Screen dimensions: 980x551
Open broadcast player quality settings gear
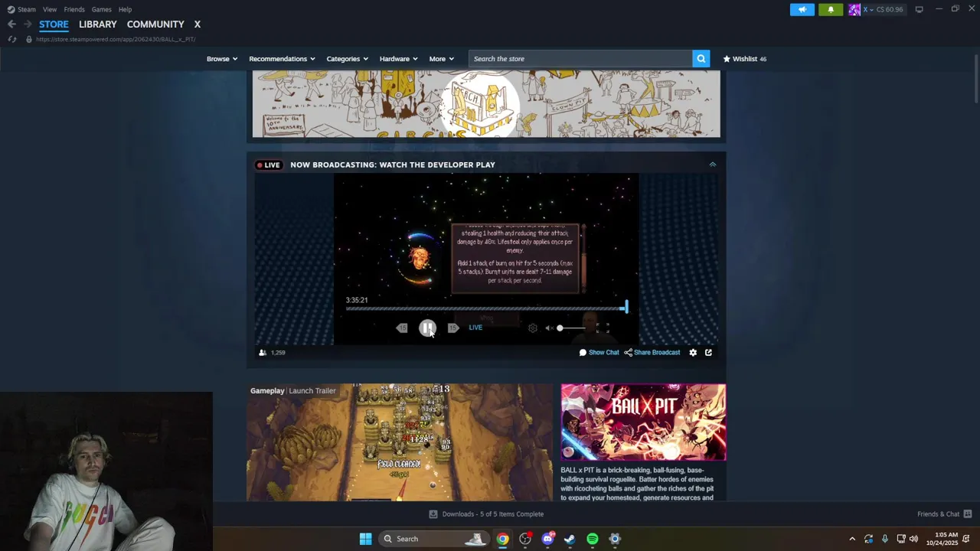tap(533, 328)
